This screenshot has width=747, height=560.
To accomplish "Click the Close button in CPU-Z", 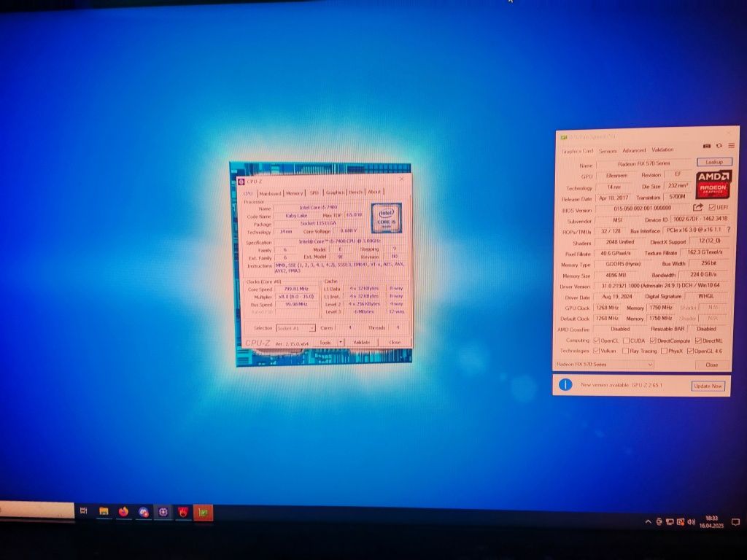I will tap(395, 343).
